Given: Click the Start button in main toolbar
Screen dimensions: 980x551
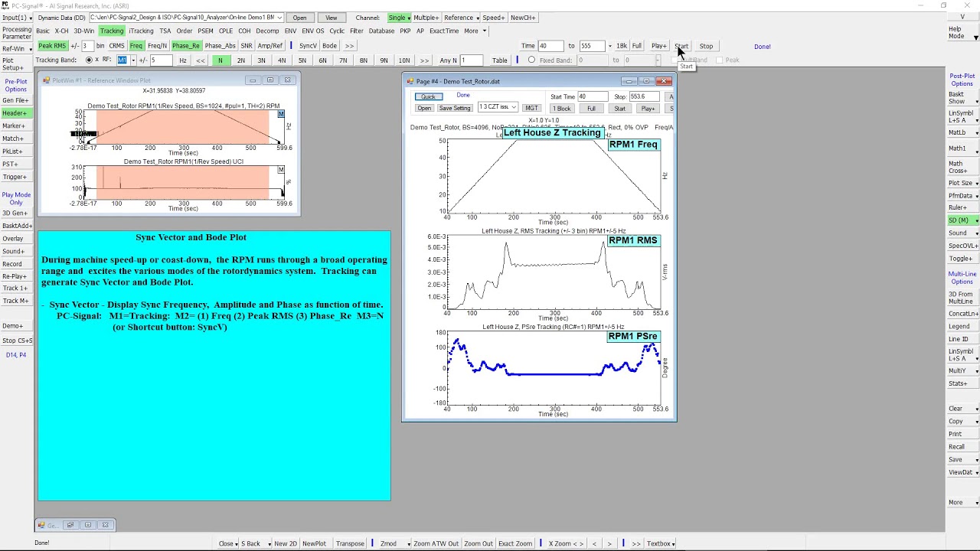Looking at the screenshot, I should (x=681, y=46).
